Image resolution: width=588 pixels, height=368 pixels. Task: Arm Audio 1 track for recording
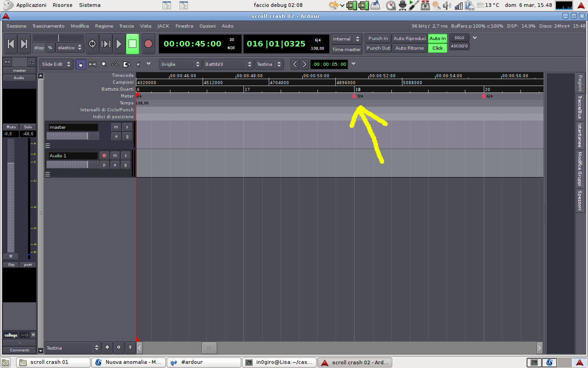coord(104,155)
